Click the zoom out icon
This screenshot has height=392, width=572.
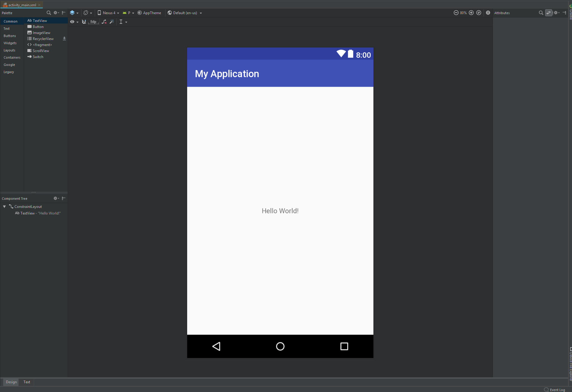(x=456, y=13)
